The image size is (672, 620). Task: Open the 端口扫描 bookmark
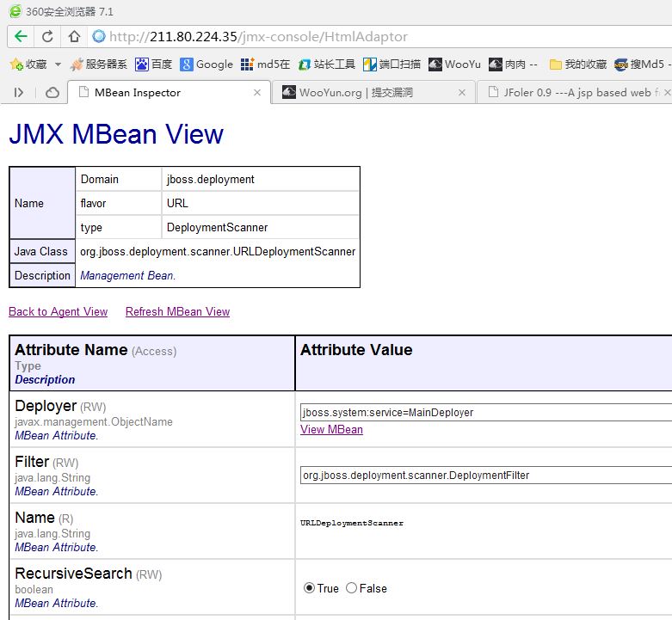coord(392,64)
